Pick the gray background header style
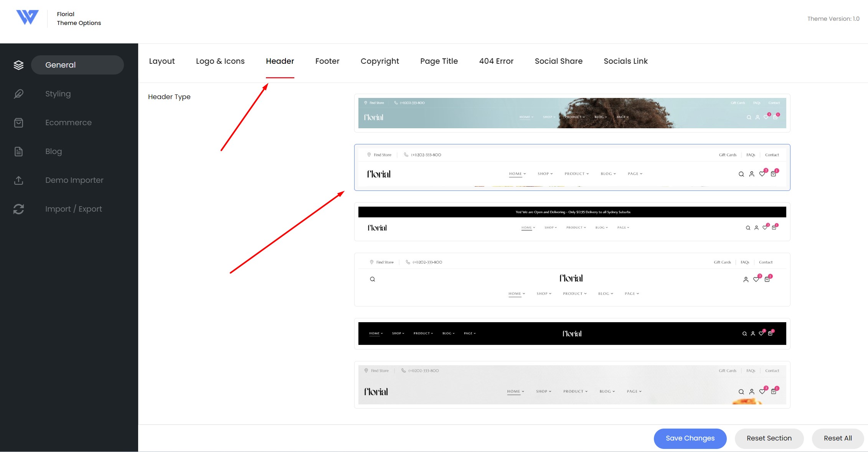Image resolution: width=868 pixels, height=452 pixels. 572,384
